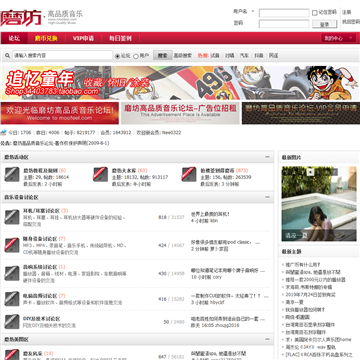
Task: Click the newest member name Nee0322
Action: point(171,132)
